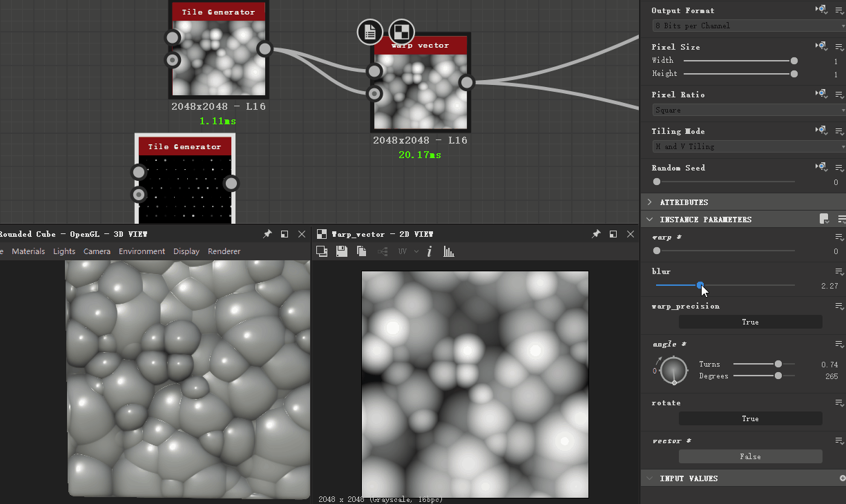Click the duplicate pages icon in 2D view toolbar
Screen dimensions: 846x504
pyautogui.click(x=361, y=252)
